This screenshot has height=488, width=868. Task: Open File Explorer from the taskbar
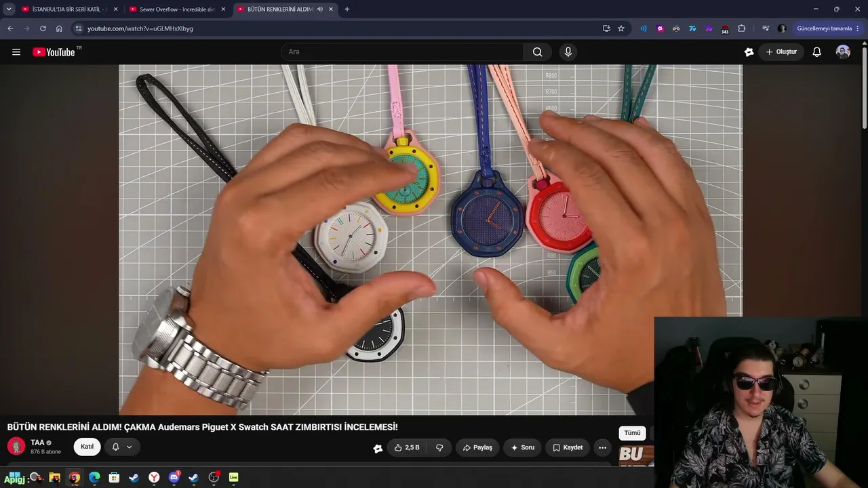(x=55, y=478)
